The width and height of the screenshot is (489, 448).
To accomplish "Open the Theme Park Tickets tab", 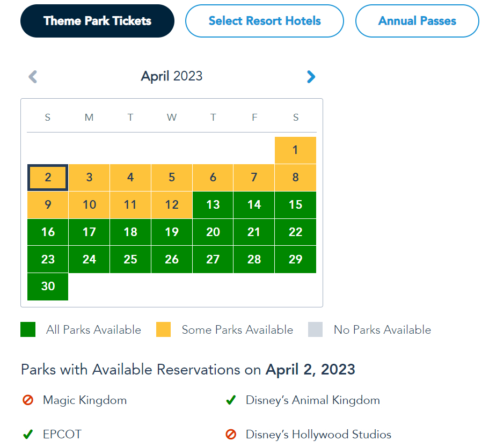I will (x=97, y=21).
